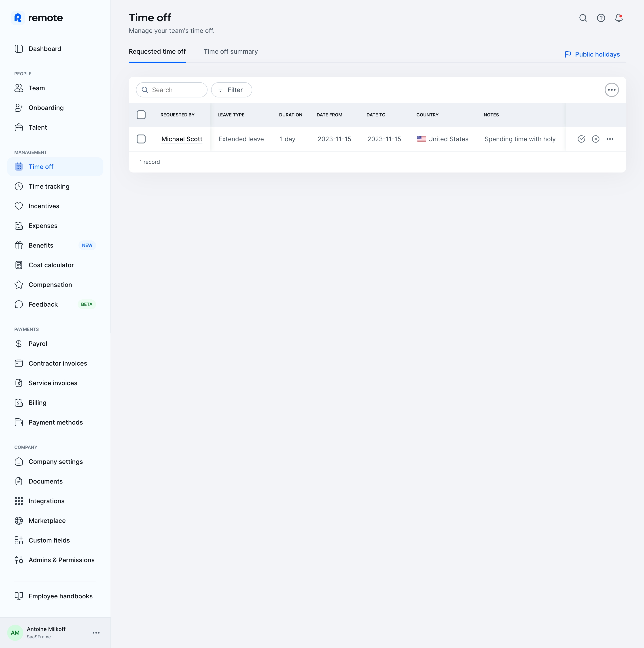Focus the Search field in table

click(172, 90)
